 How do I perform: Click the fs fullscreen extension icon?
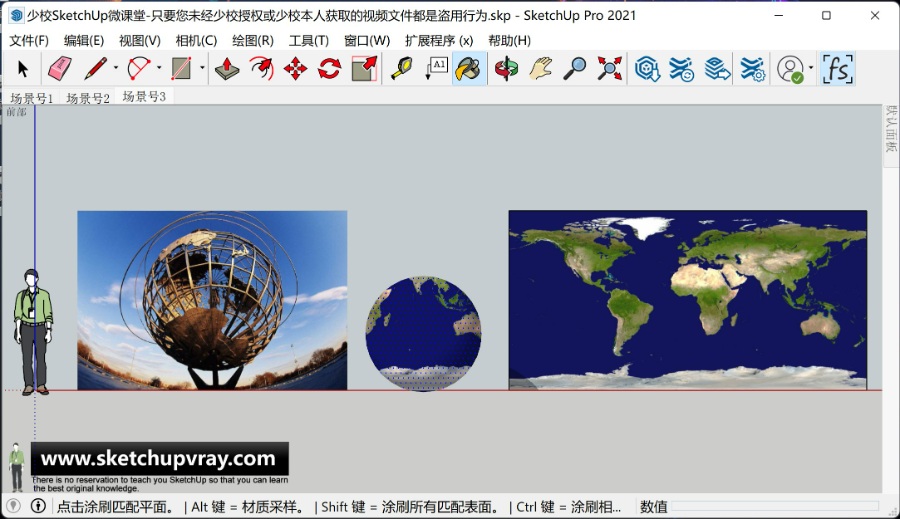point(838,69)
